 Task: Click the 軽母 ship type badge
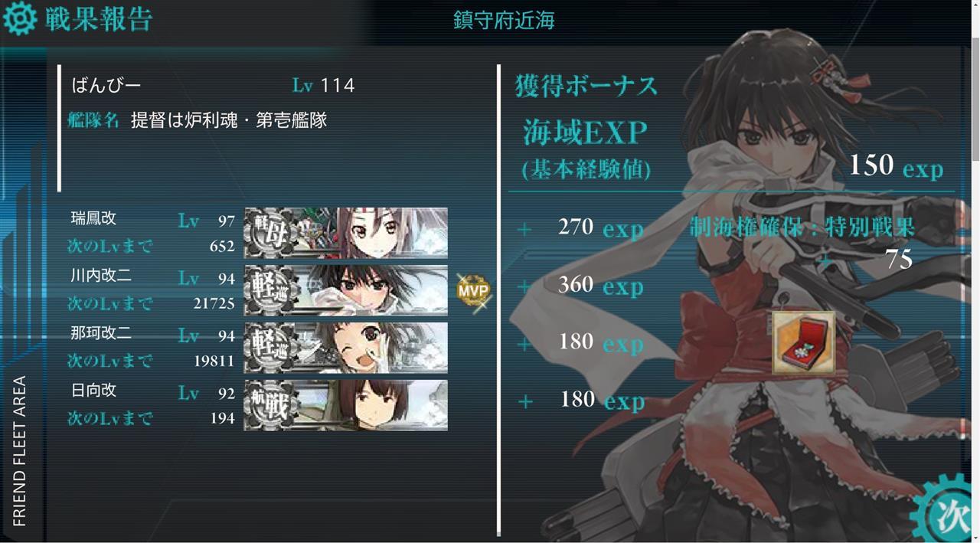[x=269, y=233]
